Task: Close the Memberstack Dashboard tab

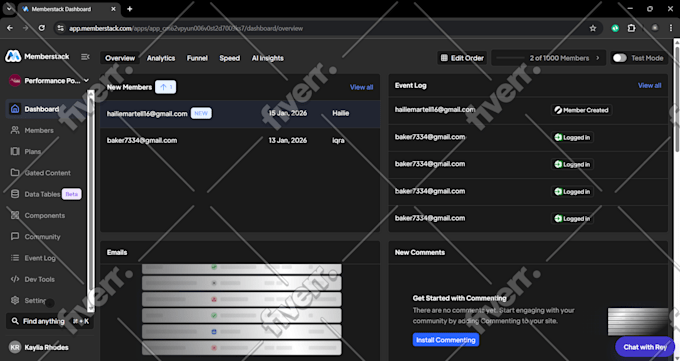Action: click(x=113, y=9)
